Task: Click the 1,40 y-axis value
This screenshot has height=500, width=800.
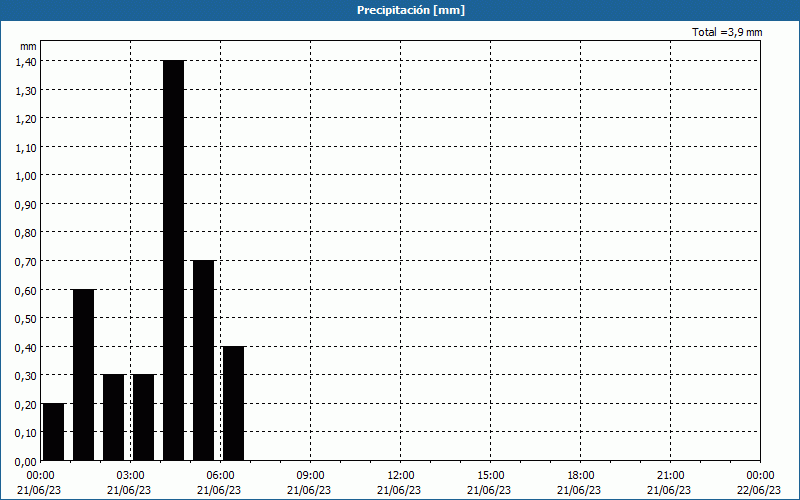Action: coord(26,62)
